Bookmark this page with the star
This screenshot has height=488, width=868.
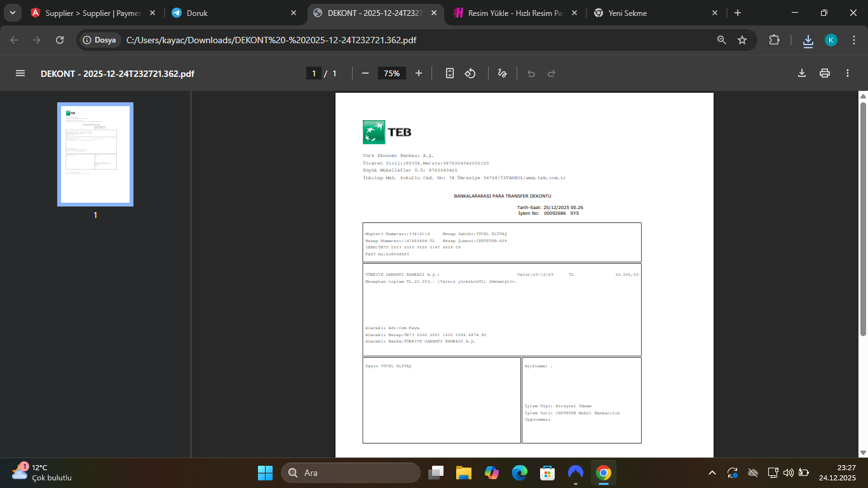742,40
